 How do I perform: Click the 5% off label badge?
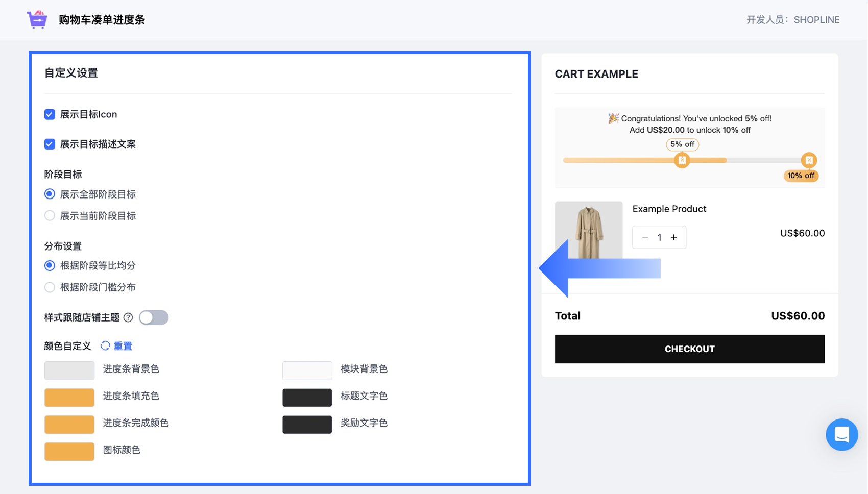click(682, 144)
